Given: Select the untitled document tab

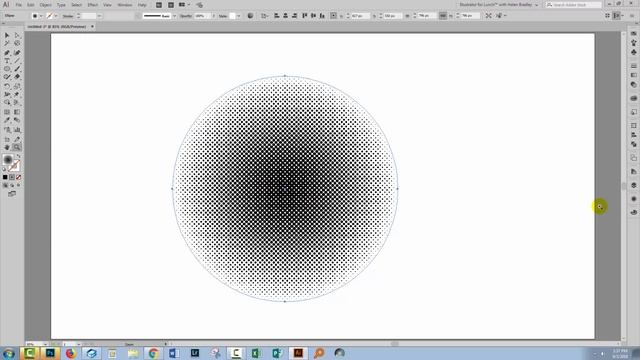Looking at the screenshot, I should 57,27.
